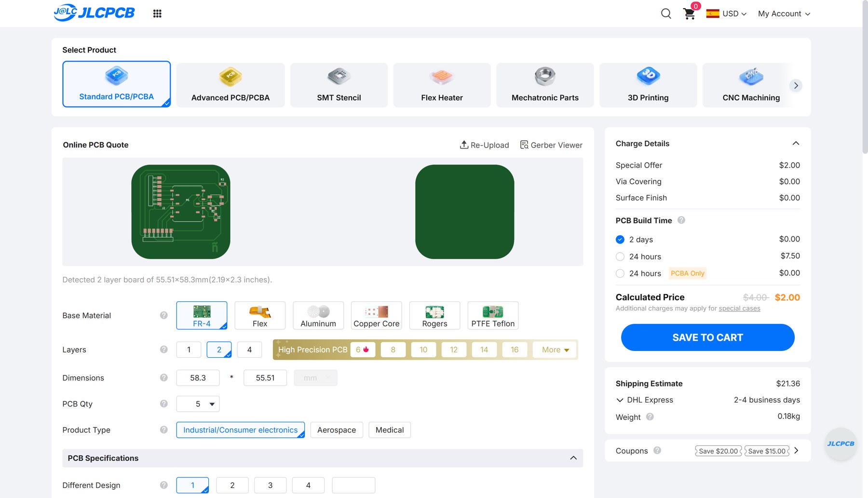Open the My Account dropdown
This screenshot has height=498, width=868.
784,13
